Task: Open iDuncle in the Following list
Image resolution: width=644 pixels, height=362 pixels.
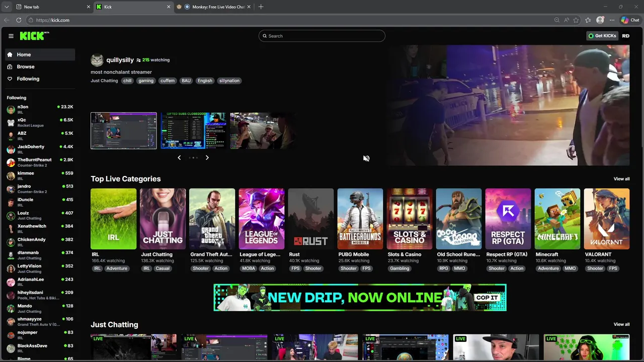Action: [x=40, y=202]
